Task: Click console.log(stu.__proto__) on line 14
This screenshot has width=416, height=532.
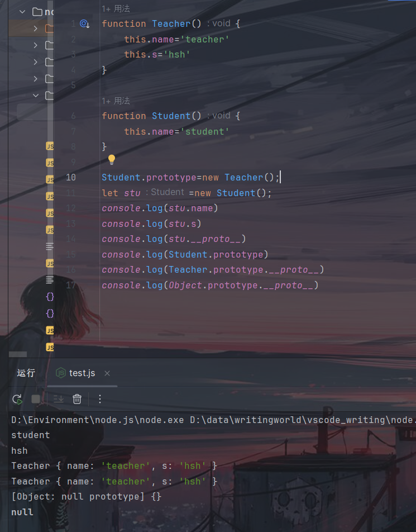Action: pyautogui.click(x=174, y=239)
